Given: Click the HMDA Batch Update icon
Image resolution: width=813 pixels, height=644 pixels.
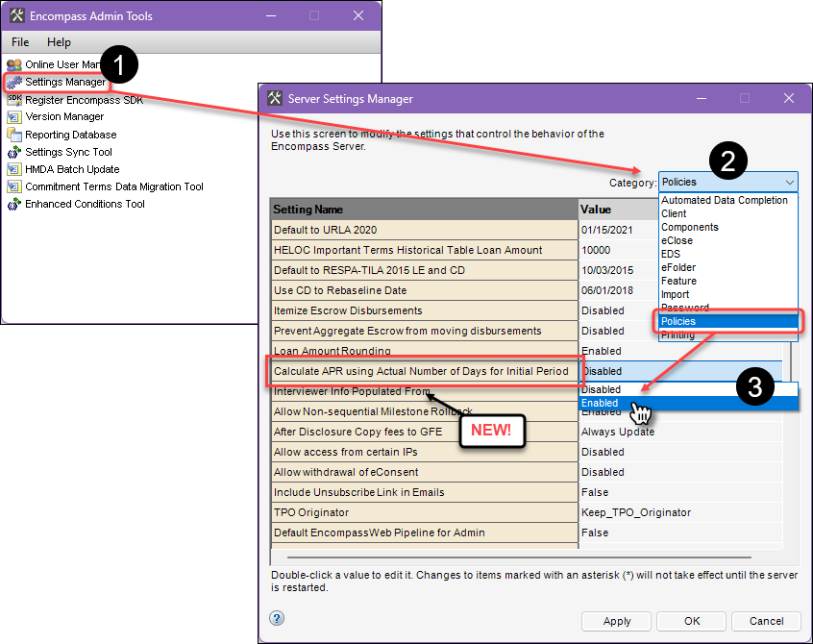Looking at the screenshot, I should tap(14, 169).
